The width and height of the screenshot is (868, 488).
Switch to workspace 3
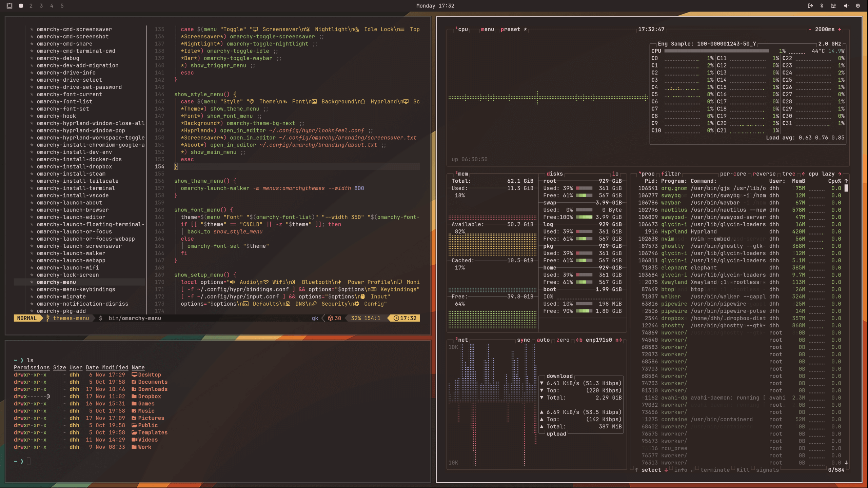point(41,6)
